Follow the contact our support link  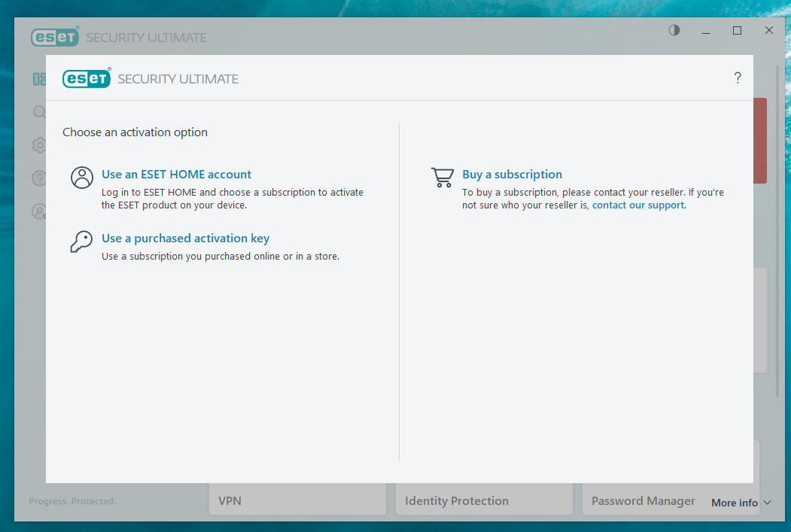click(x=639, y=205)
